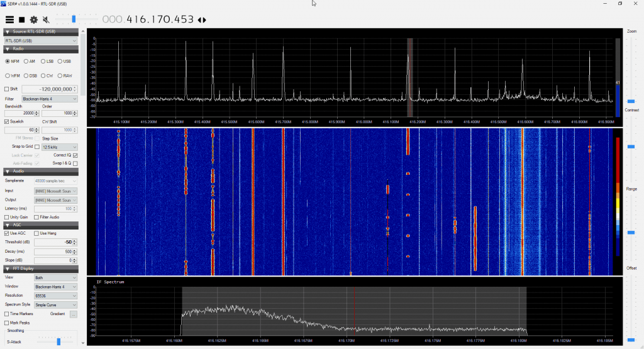Click the frequency step arrows icon
Viewport: 644px width, 349px height.
point(201,20)
